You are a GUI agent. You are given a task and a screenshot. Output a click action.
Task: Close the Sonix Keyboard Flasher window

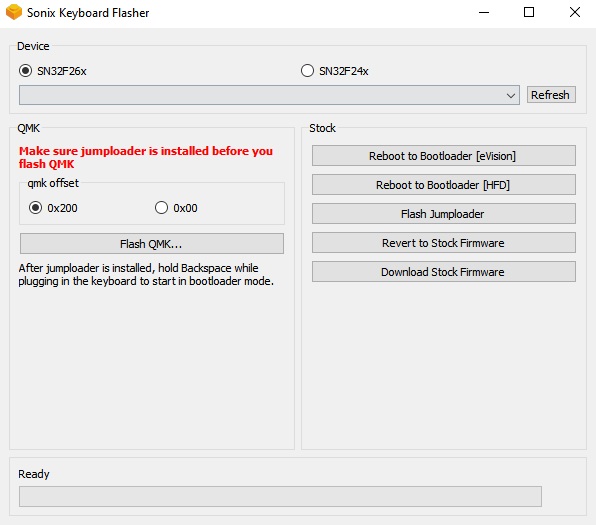(x=575, y=13)
